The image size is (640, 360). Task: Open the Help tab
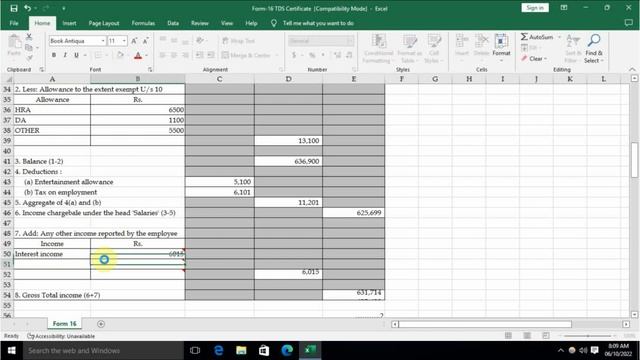[251, 23]
